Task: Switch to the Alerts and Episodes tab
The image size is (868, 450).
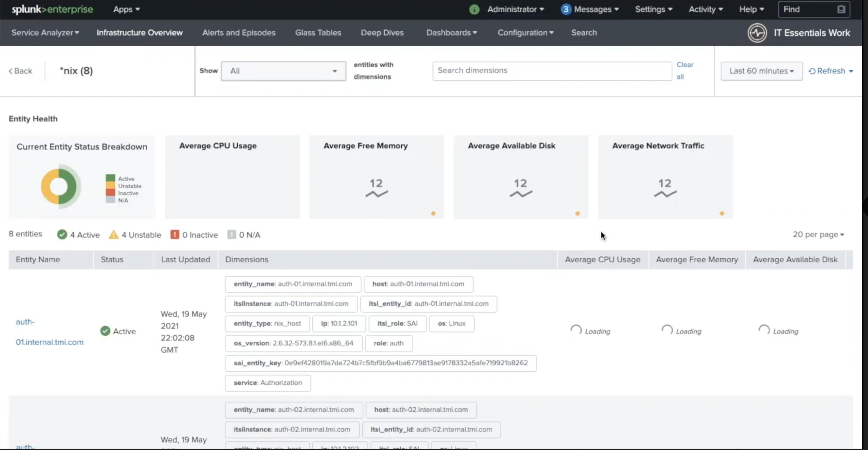Action: click(x=239, y=32)
